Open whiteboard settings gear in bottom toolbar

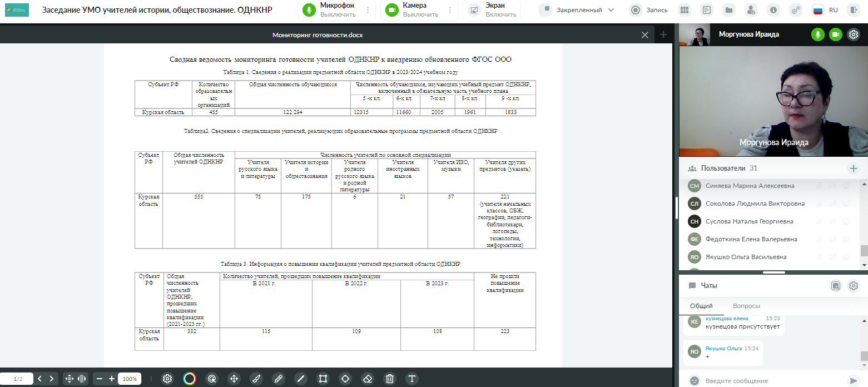pyautogui.click(x=167, y=379)
